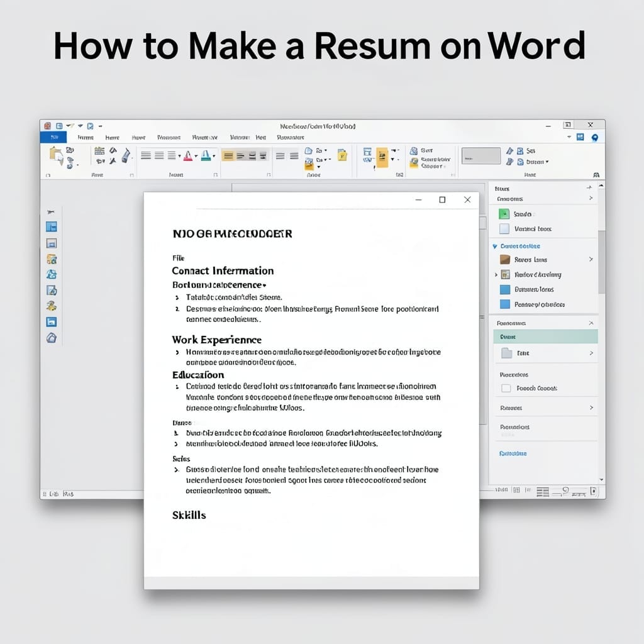The width and height of the screenshot is (644, 644).
Task: Open dropdown arrow beside red A icon
Action: 196,156
